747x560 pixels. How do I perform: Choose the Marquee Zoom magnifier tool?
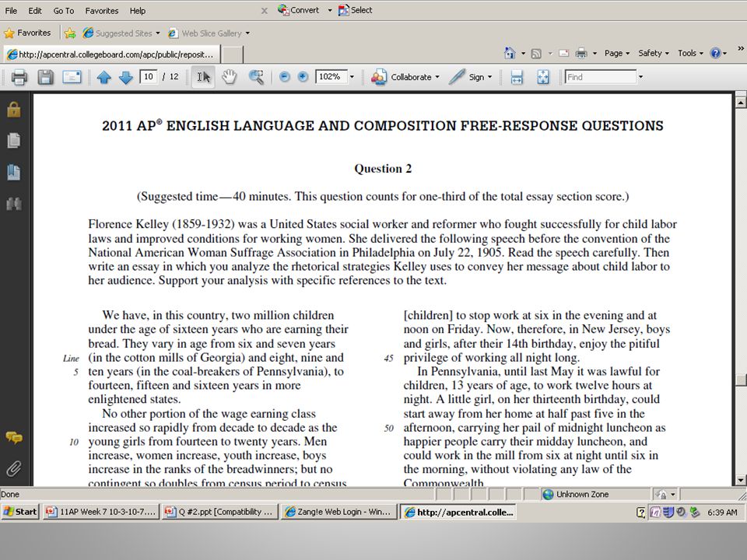(x=256, y=77)
